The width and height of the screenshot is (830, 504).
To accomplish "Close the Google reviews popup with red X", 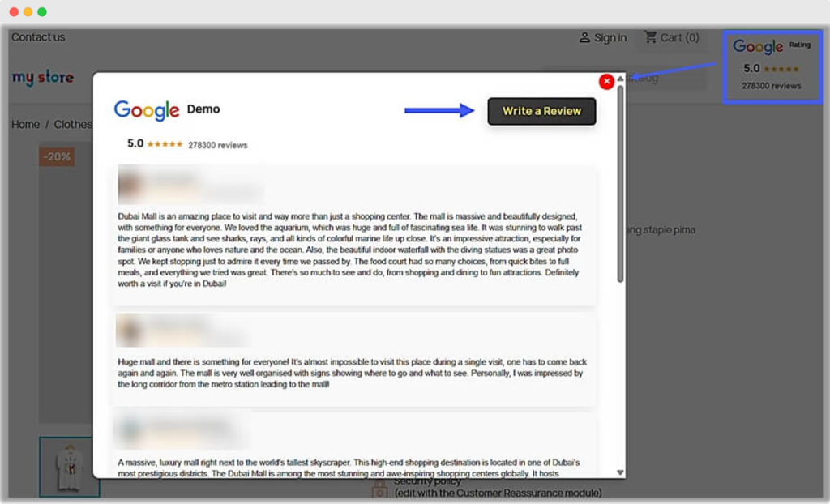I will click(605, 82).
